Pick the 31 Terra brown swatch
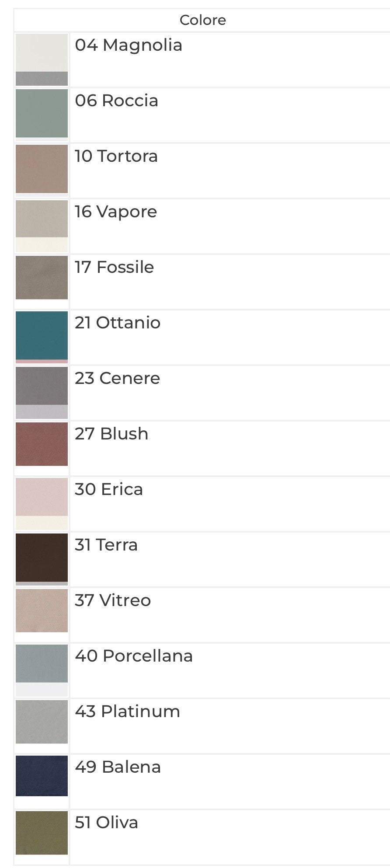Viewport: 390px width, 868px height. [42, 558]
